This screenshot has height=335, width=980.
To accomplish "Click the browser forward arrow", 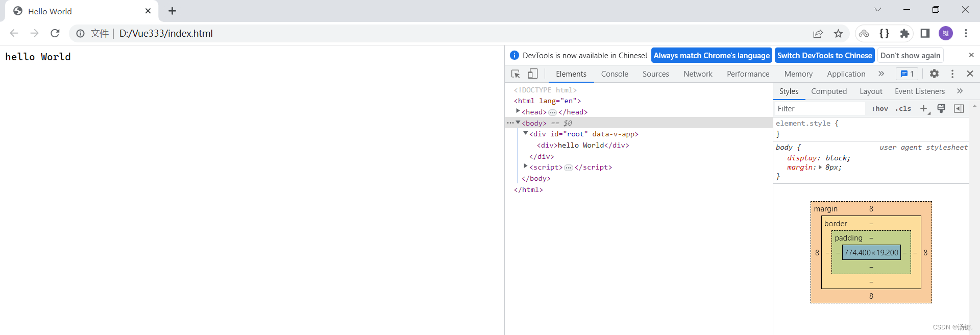I will (x=34, y=33).
